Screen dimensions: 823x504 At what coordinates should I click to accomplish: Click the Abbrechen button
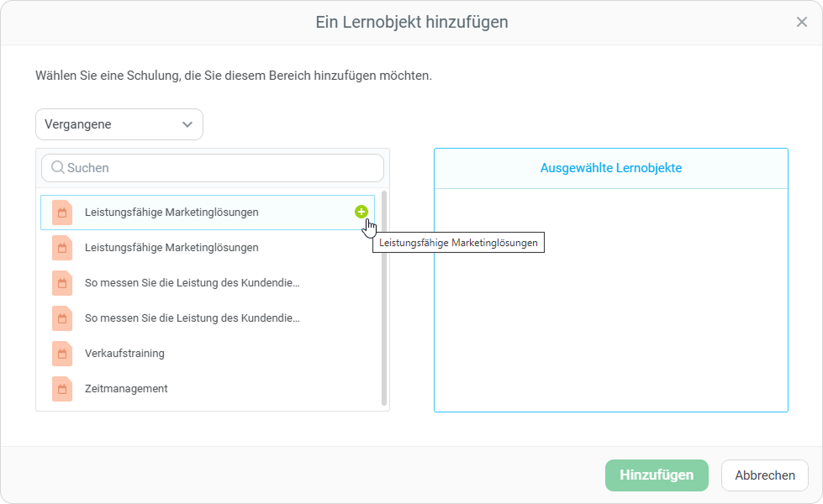pyautogui.click(x=764, y=475)
